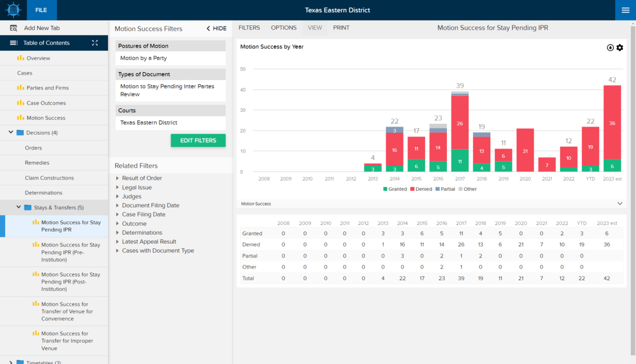Screen dimensions: 636x364
Task: Click the Add New Tab icon
Action: (x=14, y=28)
